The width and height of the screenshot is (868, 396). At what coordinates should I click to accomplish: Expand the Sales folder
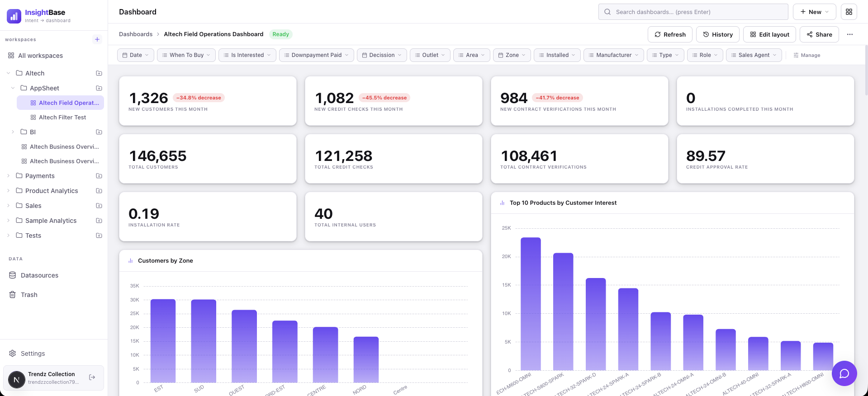tap(8, 206)
